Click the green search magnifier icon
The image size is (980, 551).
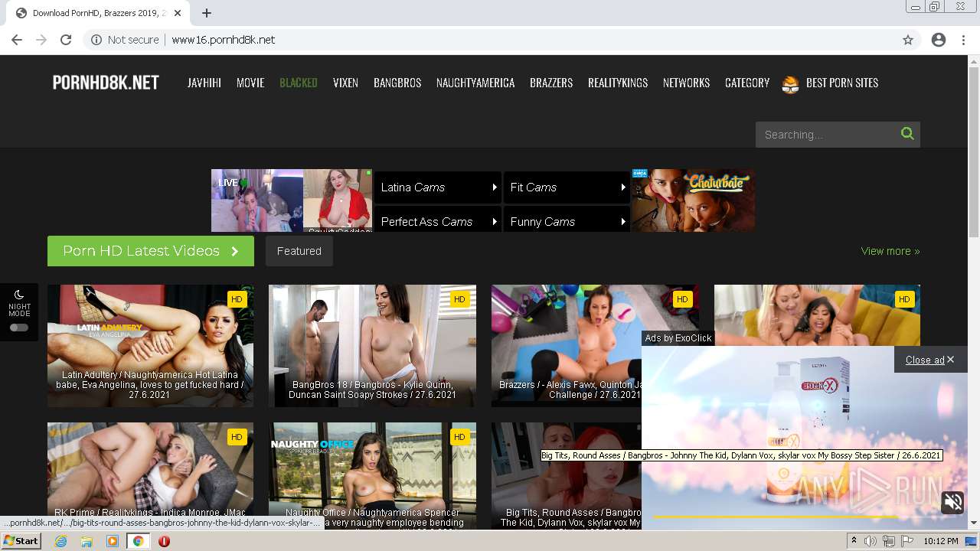(907, 134)
